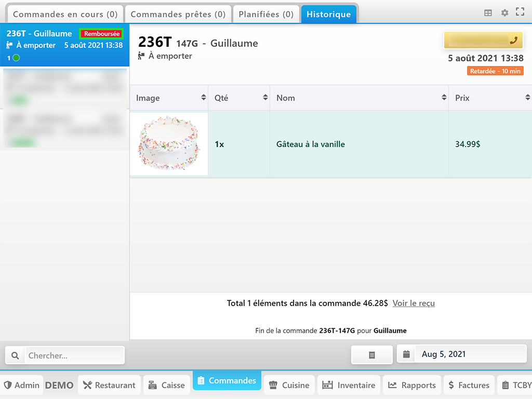The height and width of the screenshot is (399, 532).
Task: Click the Voir le reçu link
Action: tap(414, 303)
